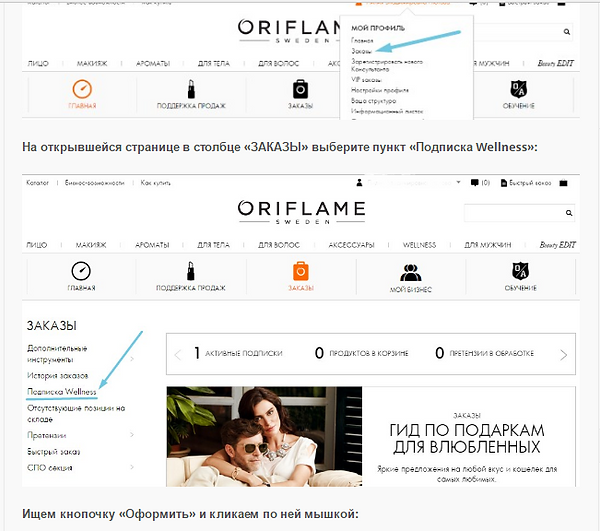Click the carousel's next arrow near Претензии в обработке

(563, 355)
